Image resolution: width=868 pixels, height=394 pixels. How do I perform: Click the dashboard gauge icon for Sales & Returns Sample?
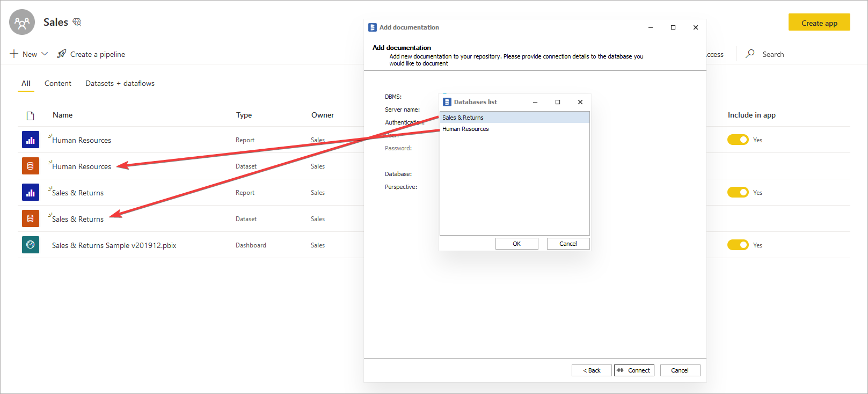[x=31, y=245]
